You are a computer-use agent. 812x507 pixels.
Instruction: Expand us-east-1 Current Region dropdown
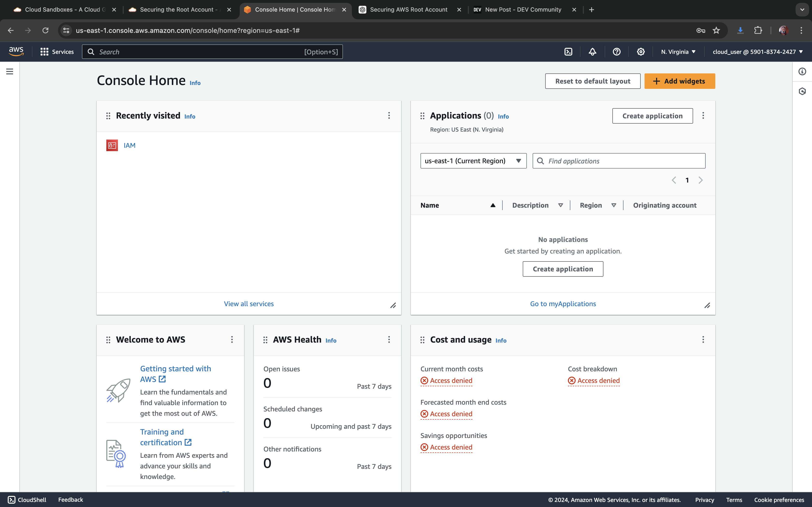pyautogui.click(x=473, y=161)
